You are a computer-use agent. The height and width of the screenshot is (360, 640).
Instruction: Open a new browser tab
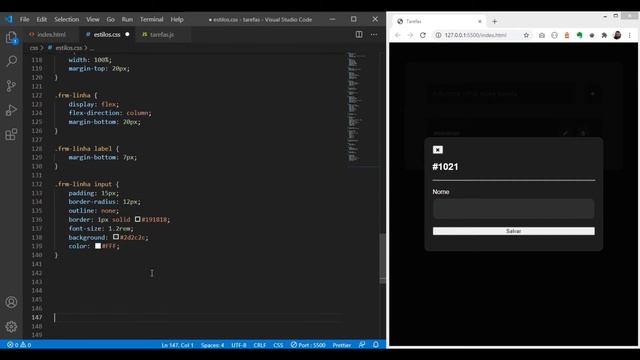click(x=495, y=21)
